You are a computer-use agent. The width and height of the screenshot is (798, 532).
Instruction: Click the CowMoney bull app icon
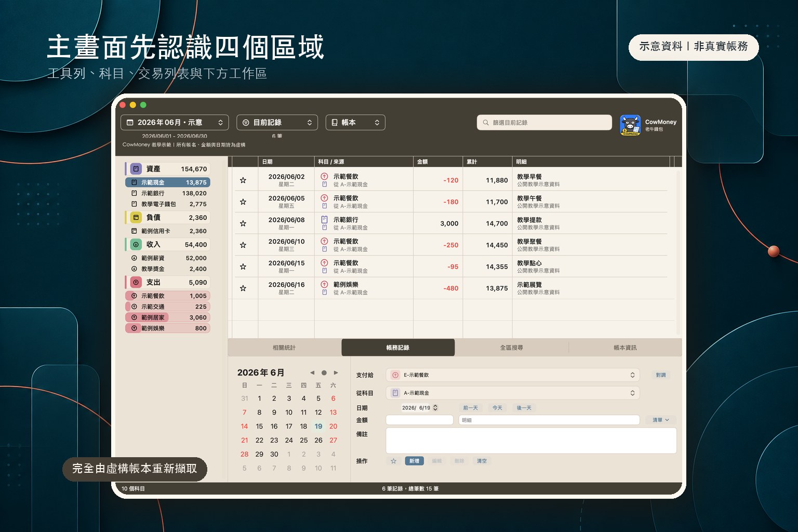pyautogui.click(x=630, y=125)
